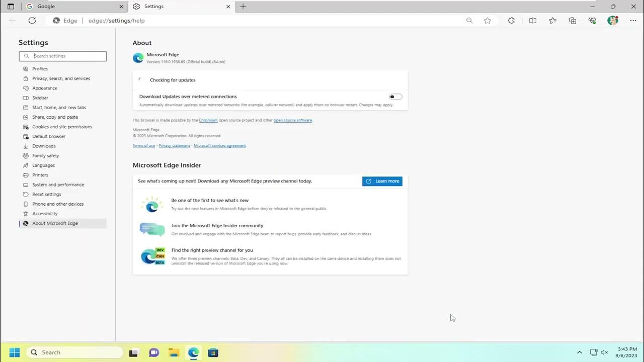Open the Favorites list icon
644x362 pixels.
coord(553,21)
